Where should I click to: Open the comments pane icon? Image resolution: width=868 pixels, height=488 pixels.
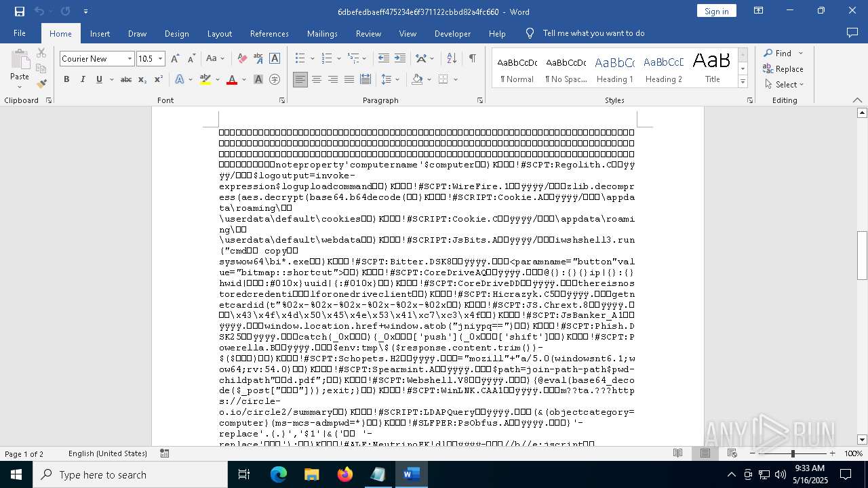pyautogui.click(x=852, y=33)
